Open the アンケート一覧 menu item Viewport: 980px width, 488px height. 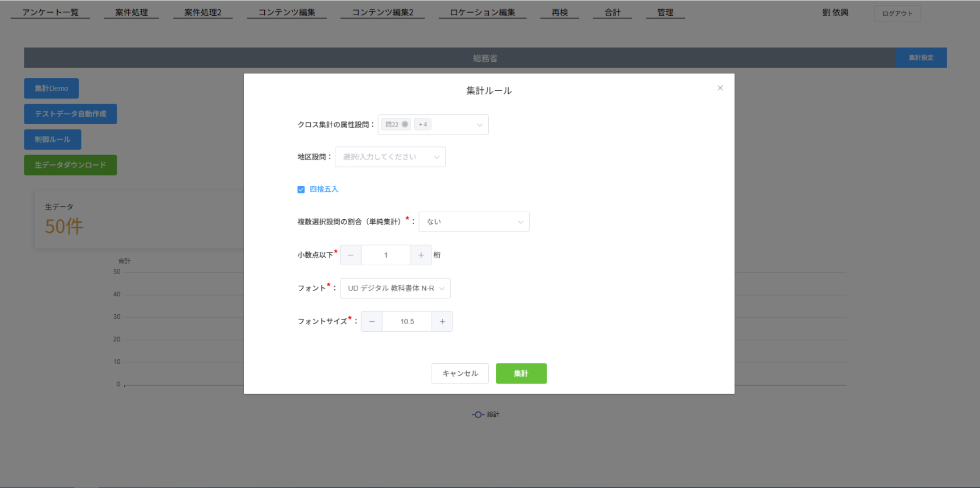(50, 12)
